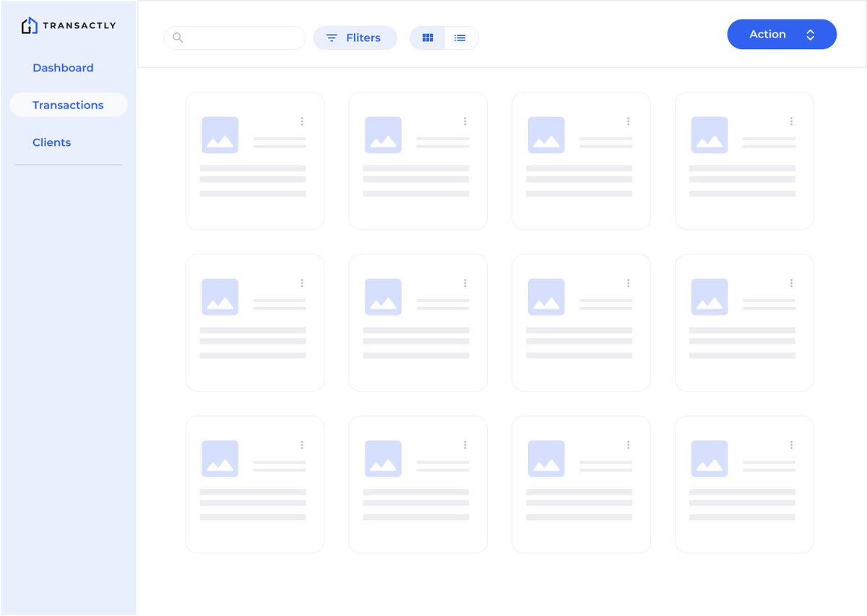Click image thumbnail on third card, bottom row

546,459
